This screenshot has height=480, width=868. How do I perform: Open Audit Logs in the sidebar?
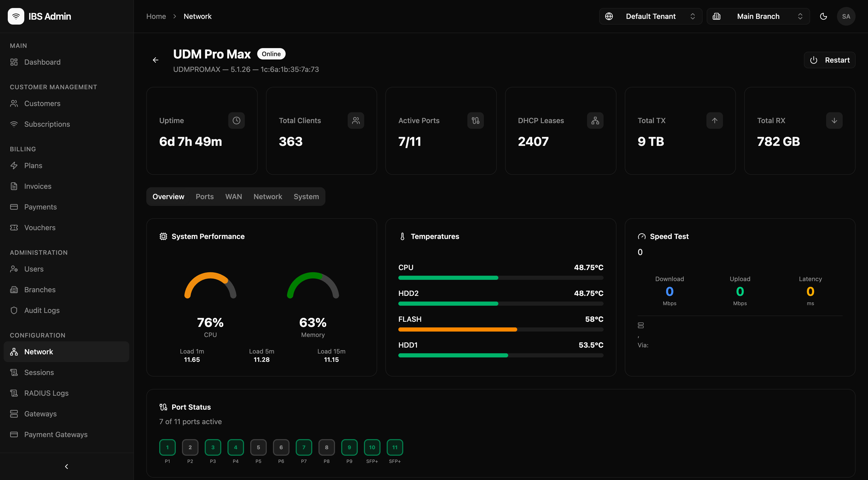coord(66,310)
